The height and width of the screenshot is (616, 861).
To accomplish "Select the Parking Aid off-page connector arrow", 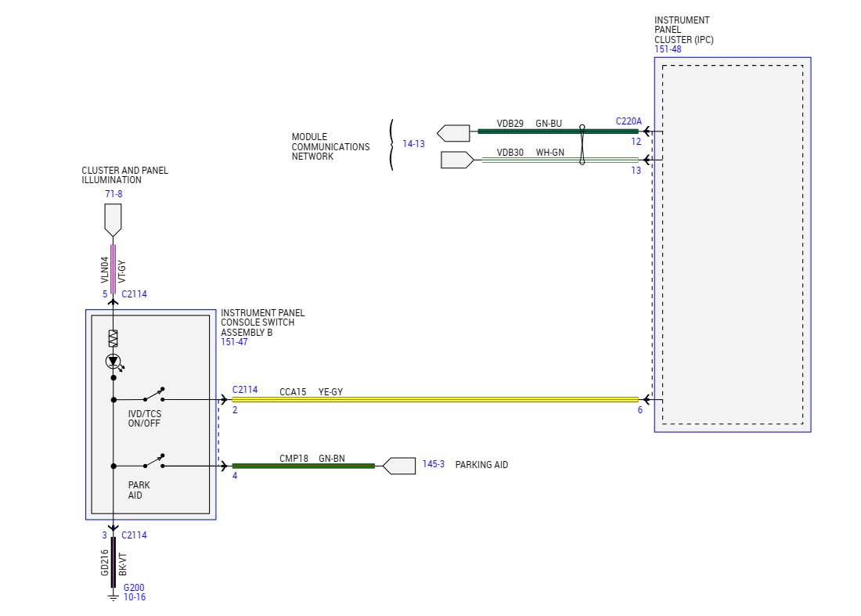I will (x=399, y=466).
